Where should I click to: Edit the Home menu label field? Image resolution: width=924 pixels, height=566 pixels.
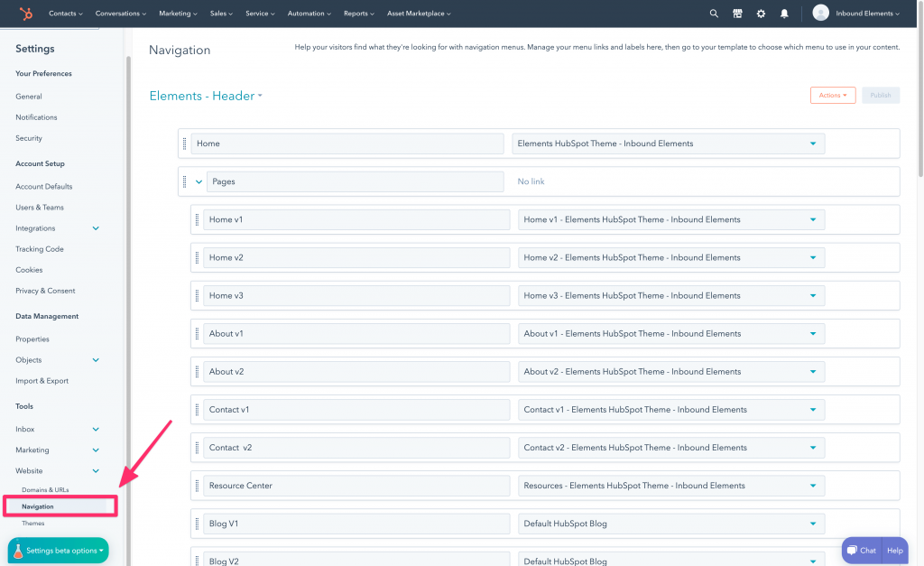coord(347,144)
